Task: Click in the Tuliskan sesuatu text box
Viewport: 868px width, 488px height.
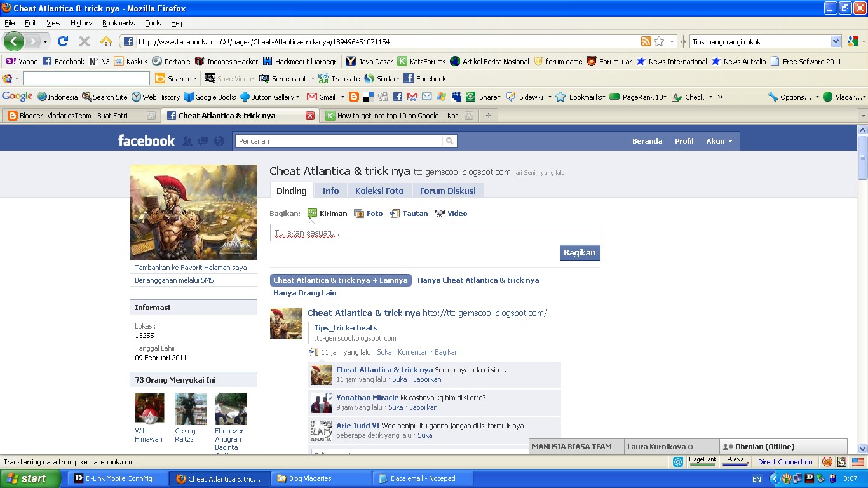Action: 435,233
